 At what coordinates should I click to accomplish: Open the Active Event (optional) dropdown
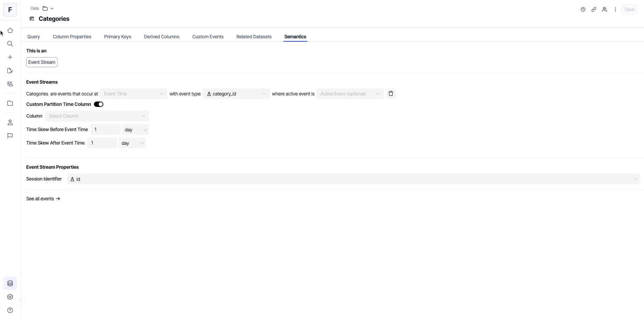click(x=350, y=94)
